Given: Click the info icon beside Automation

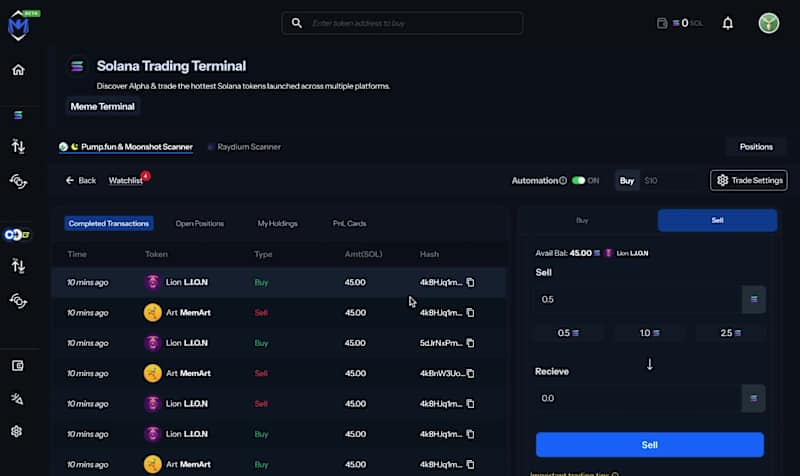Looking at the screenshot, I should pyautogui.click(x=563, y=181).
